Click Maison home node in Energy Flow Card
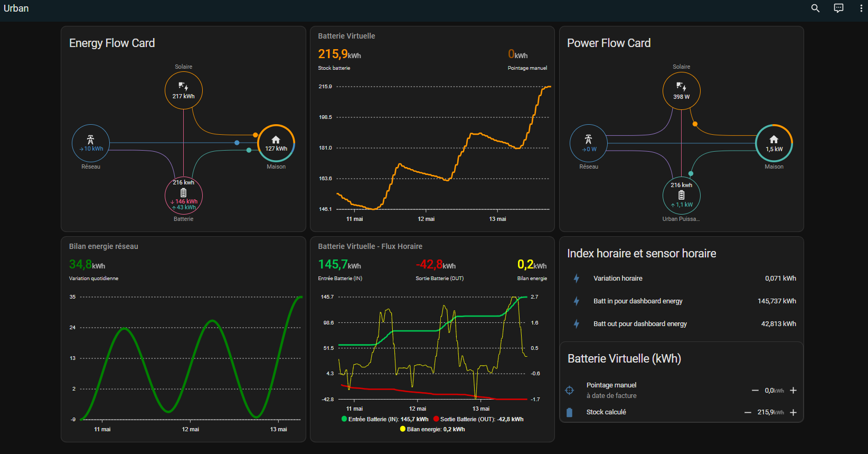Image resolution: width=868 pixels, height=454 pixels. tap(276, 143)
